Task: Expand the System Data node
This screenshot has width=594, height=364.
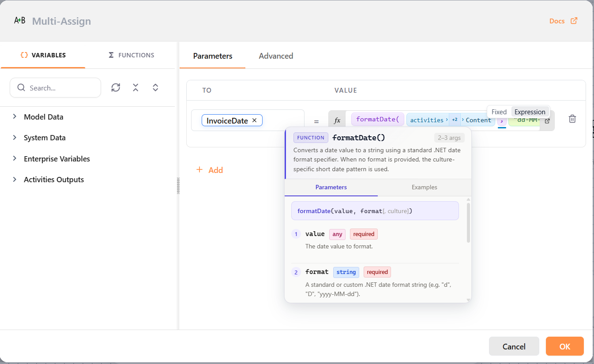Action: point(15,137)
